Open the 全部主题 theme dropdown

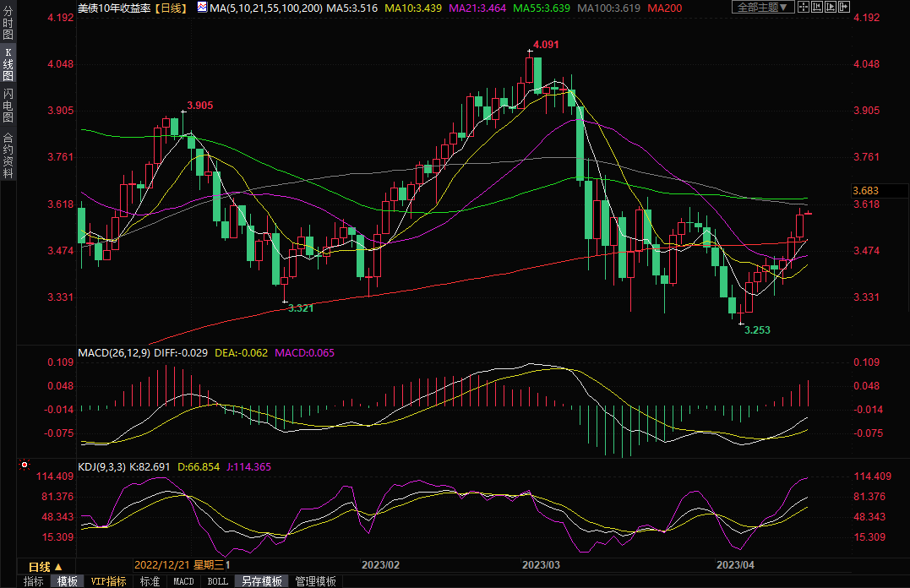[x=761, y=8]
